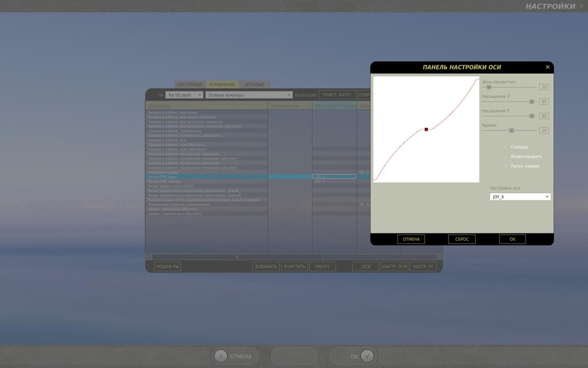
Task: Open the Осевые команды category dropdown
Action: coord(249,95)
